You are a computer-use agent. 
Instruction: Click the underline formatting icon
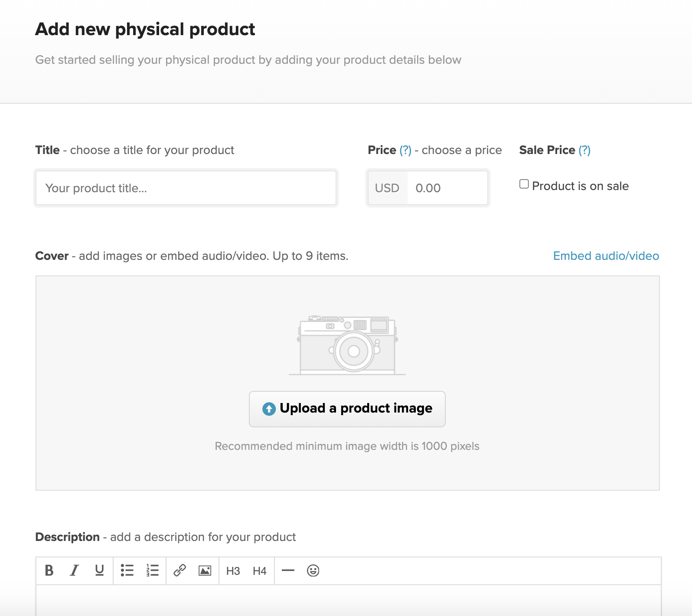point(99,570)
